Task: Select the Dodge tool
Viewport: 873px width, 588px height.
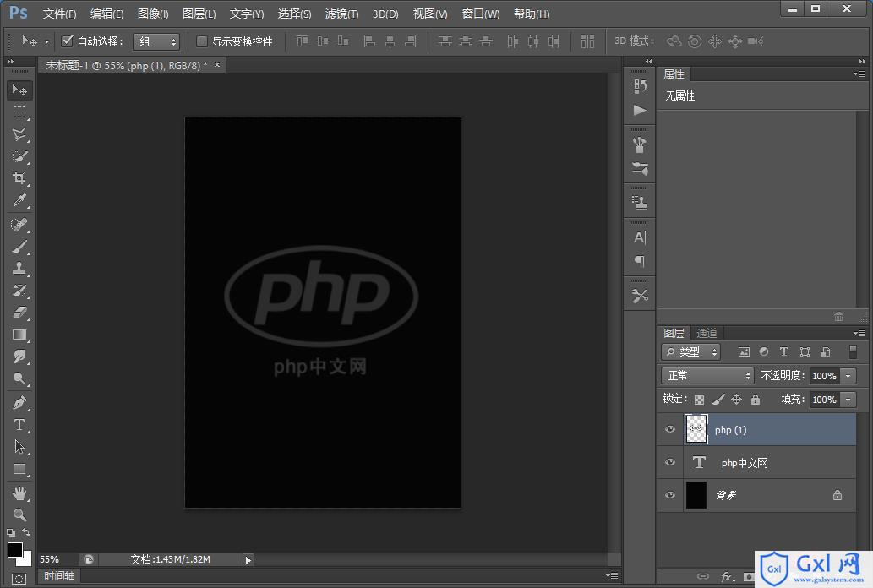Action: 19,379
